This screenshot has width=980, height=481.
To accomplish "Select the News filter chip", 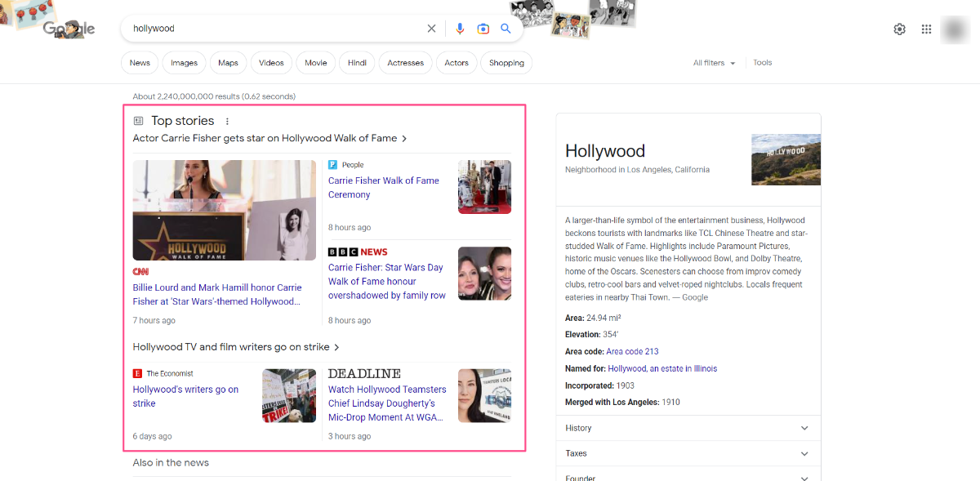I will [x=140, y=63].
